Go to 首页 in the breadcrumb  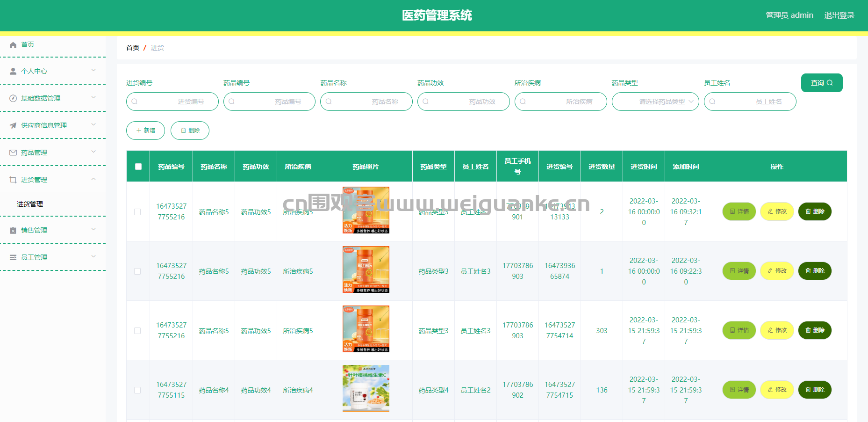point(133,48)
